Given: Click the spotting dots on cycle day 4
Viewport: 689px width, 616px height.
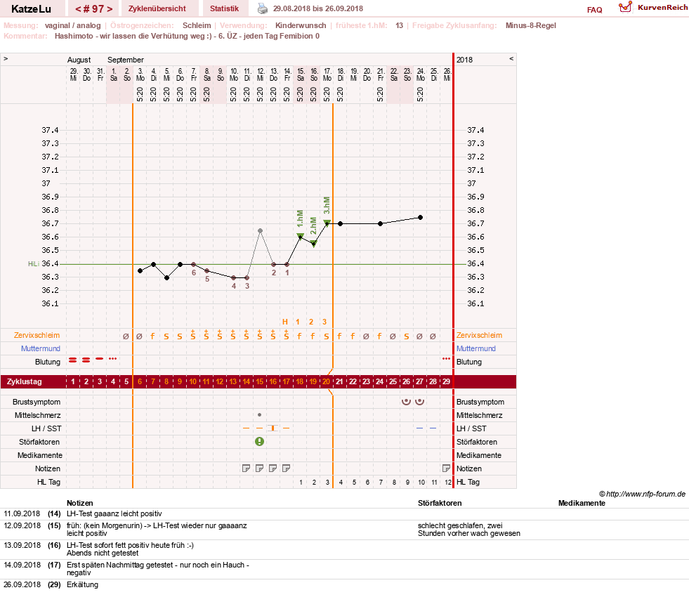Looking at the screenshot, I should 113,359.
